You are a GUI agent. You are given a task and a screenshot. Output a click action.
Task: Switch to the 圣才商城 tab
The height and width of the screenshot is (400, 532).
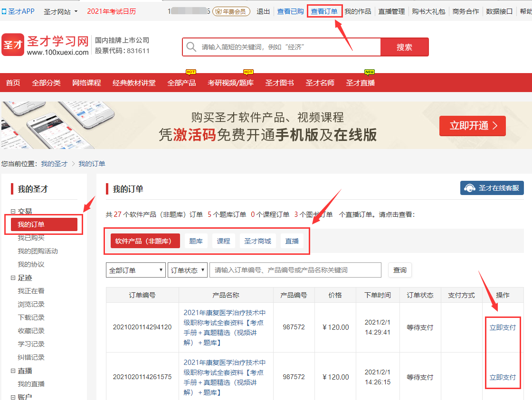pos(257,241)
